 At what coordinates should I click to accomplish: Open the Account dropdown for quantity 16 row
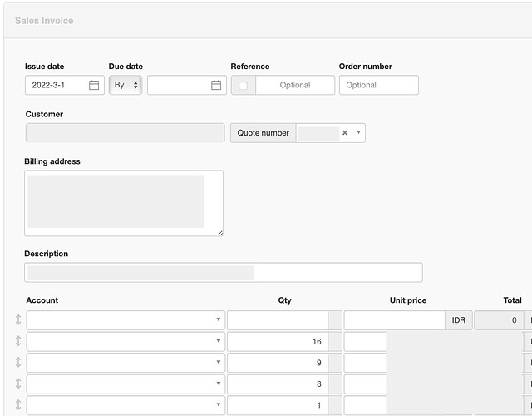(x=126, y=341)
